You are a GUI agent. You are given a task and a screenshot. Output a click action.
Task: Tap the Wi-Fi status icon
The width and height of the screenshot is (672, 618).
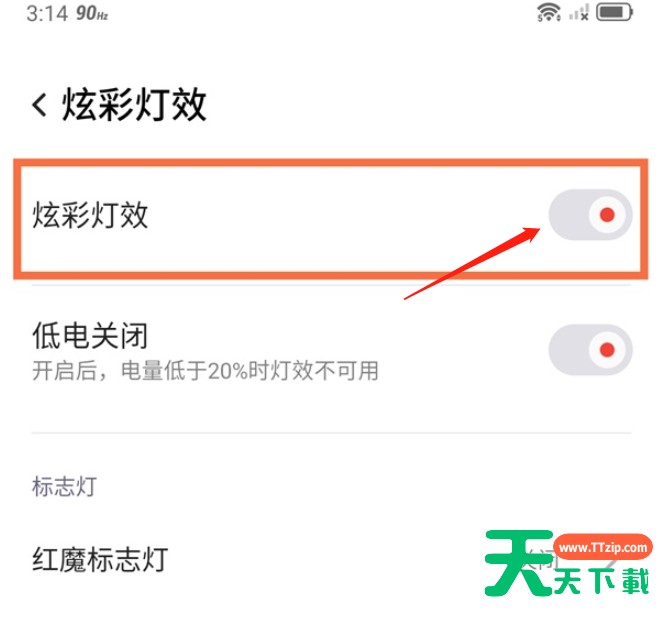coord(549,13)
